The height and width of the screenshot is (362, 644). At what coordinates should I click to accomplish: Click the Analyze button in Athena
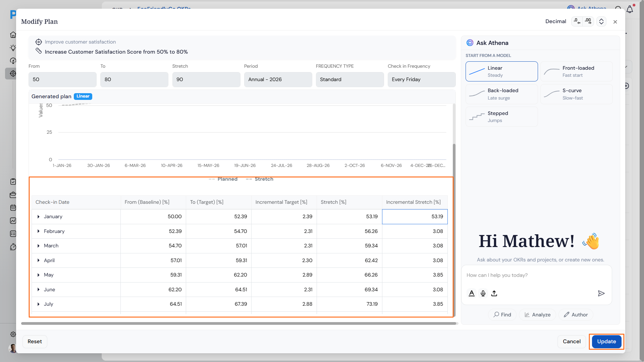(x=537, y=315)
